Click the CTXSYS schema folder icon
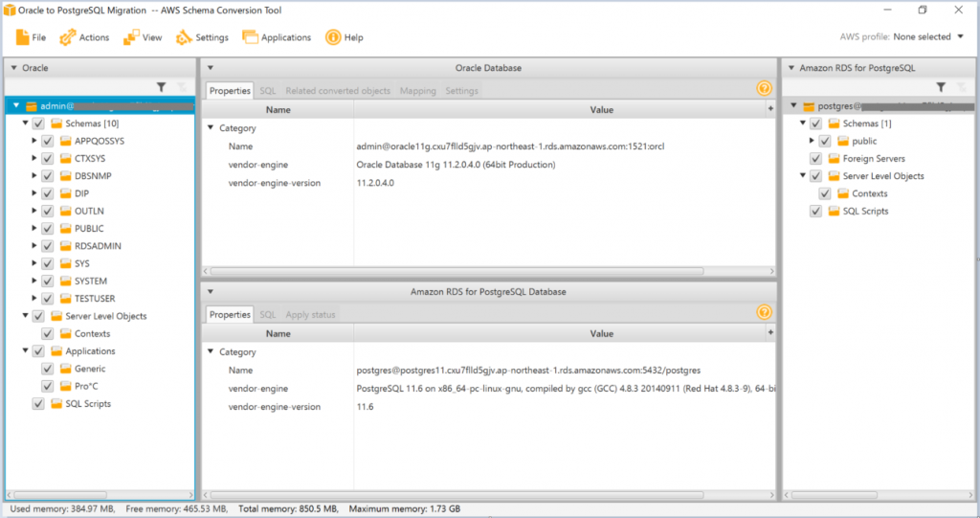Screen dimensions: 980x518 click(66, 158)
